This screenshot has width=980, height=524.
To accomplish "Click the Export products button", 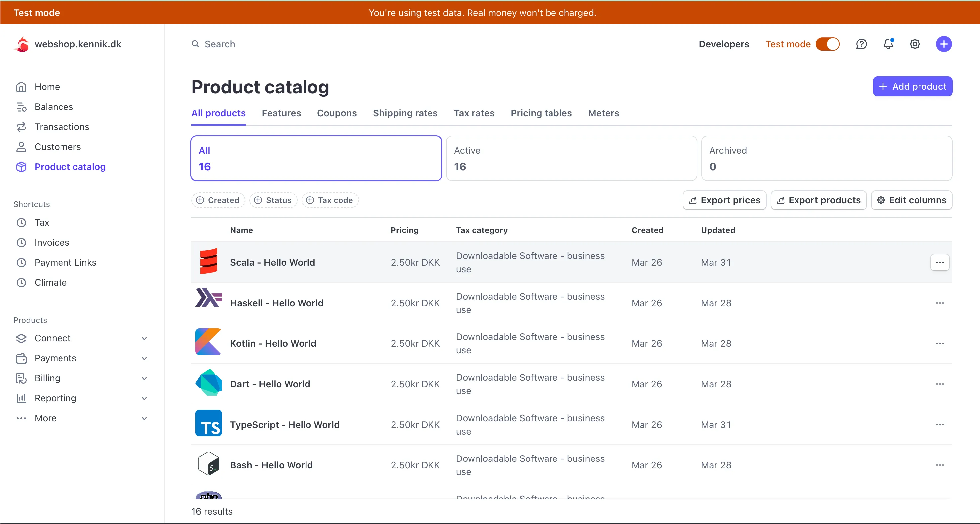I will 818,200.
